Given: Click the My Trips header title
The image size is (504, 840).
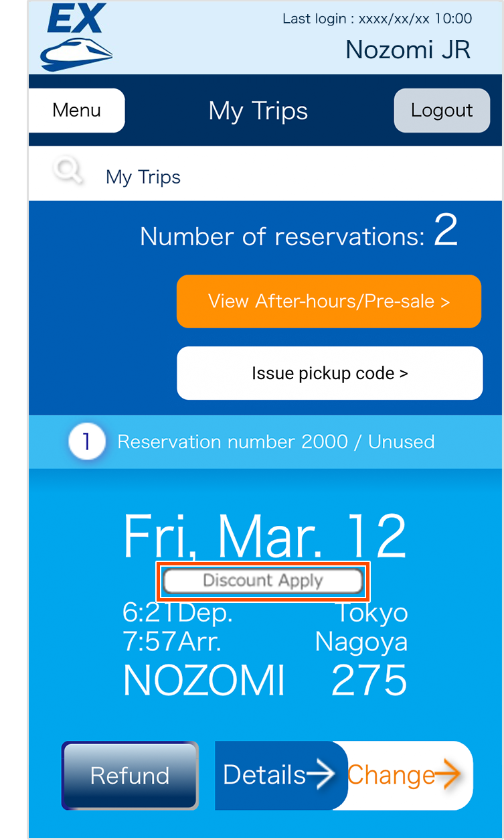Looking at the screenshot, I should (x=258, y=111).
